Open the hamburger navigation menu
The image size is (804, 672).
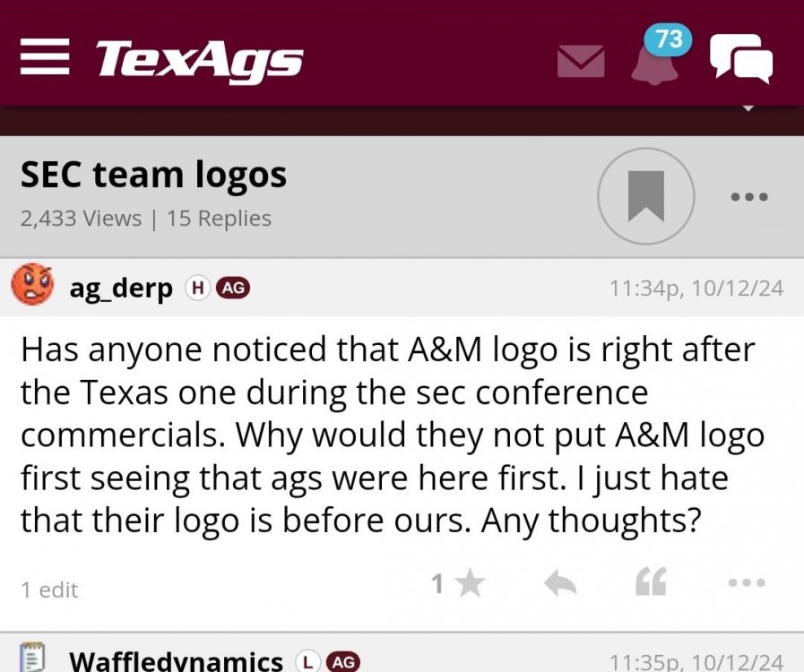pyautogui.click(x=45, y=58)
